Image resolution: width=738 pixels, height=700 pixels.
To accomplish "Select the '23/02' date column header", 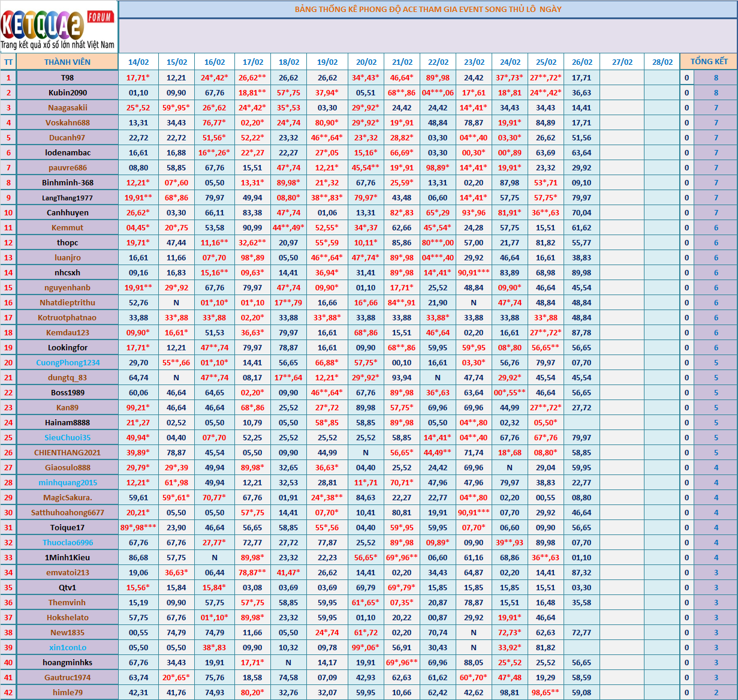I will point(474,62).
